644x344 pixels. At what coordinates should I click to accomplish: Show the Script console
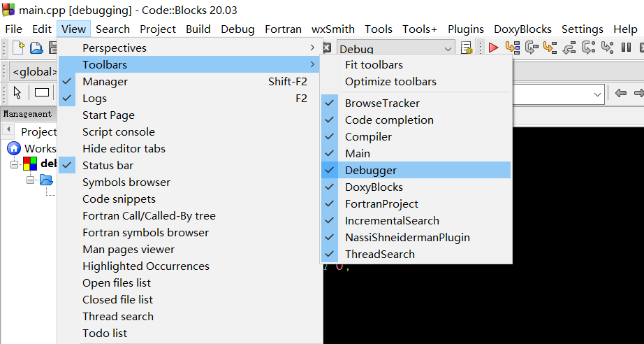tap(189, 132)
